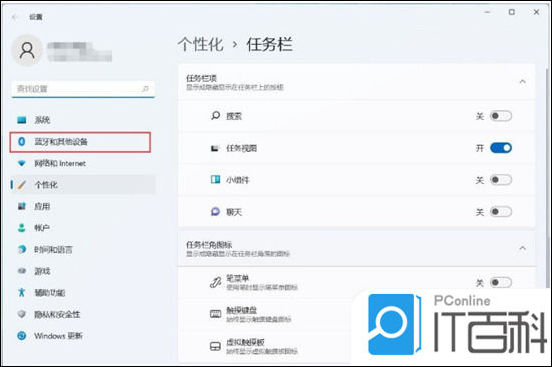The height and width of the screenshot is (367, 552).
Task: Enable the 聊天 chat toggle
Action: 501,212
